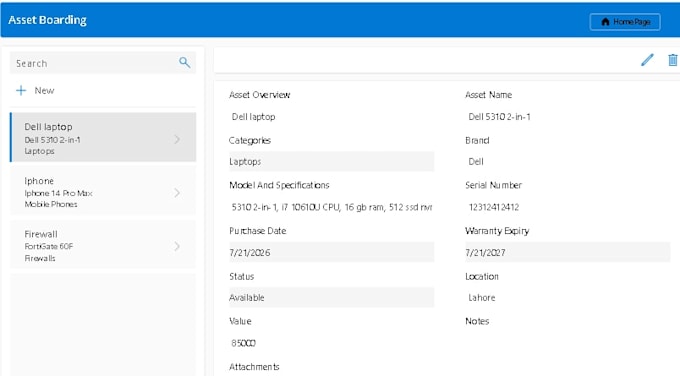Open the Dell laptop row chevron

[x=177, y=139]
